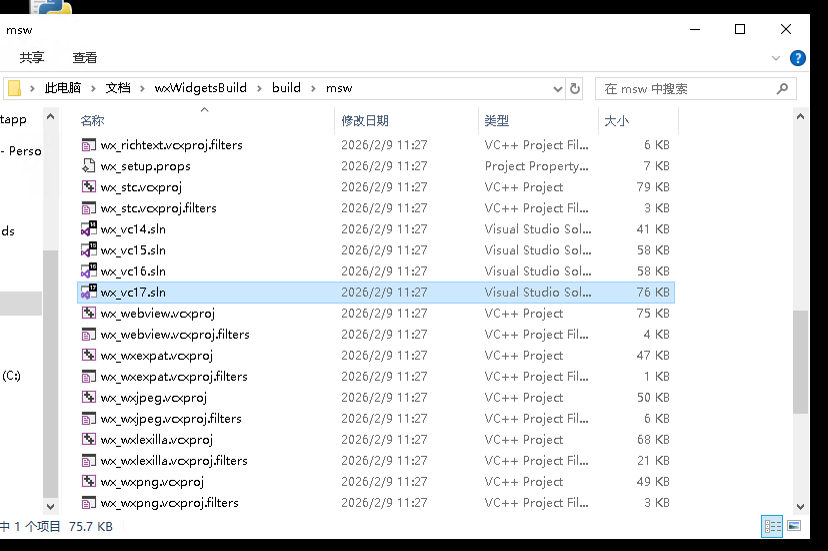
Task: Open the 查看 ribbon tab
Action: click(85, 58)
